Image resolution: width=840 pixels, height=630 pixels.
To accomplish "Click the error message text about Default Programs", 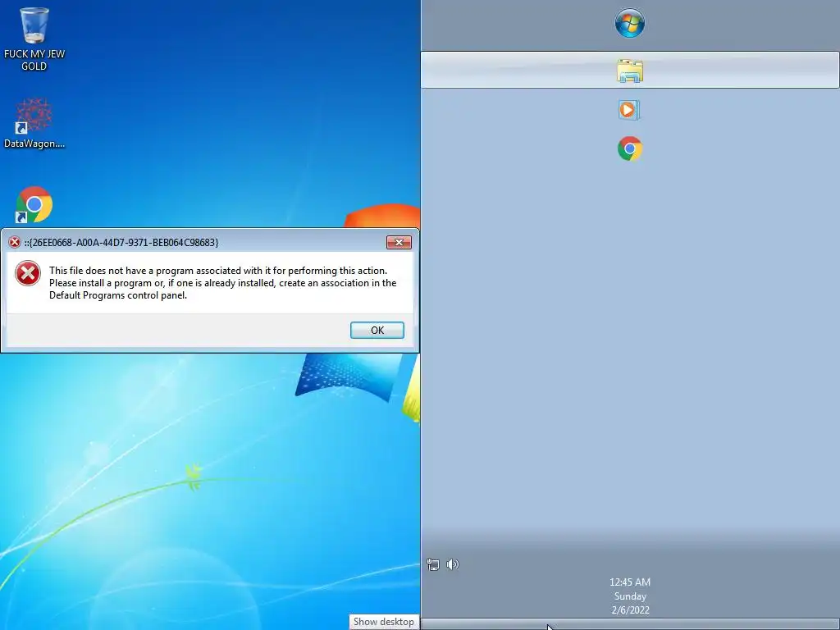I will pyautogui.click(x=223, y=283).
